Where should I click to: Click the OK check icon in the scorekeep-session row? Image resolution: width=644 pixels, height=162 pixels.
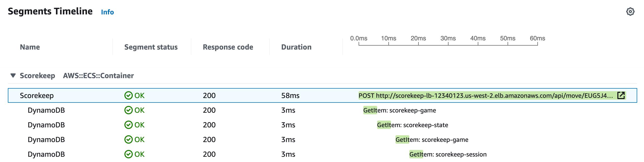128,154
